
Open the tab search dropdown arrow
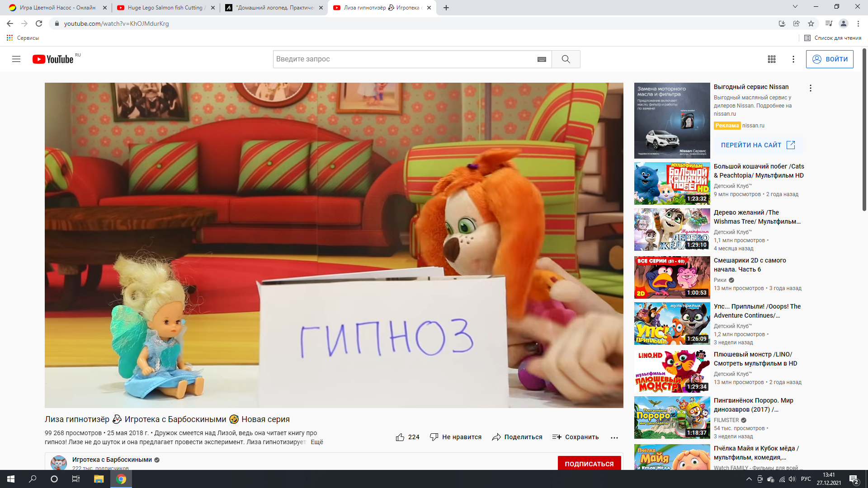[x=795, y=6]
